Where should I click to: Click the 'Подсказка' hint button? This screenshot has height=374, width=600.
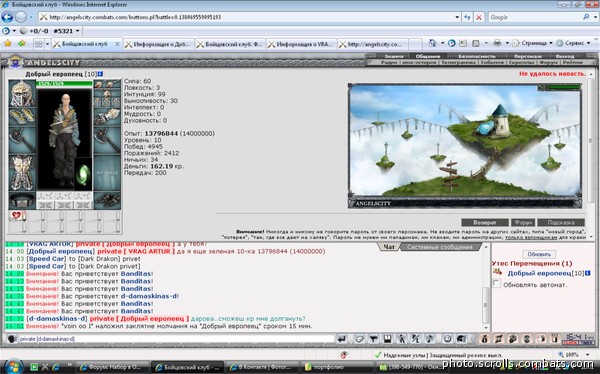[561, 222]
